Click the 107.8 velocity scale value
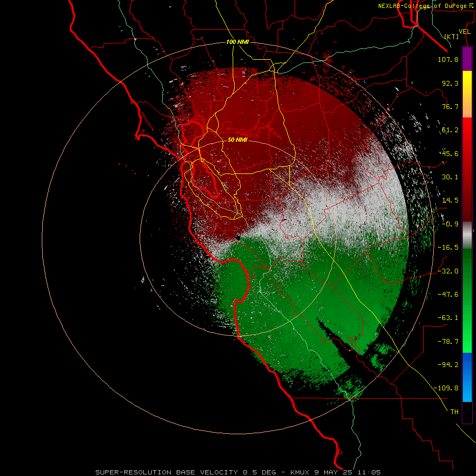The height and width of the screenshot is (476, 476). point(448,59)
